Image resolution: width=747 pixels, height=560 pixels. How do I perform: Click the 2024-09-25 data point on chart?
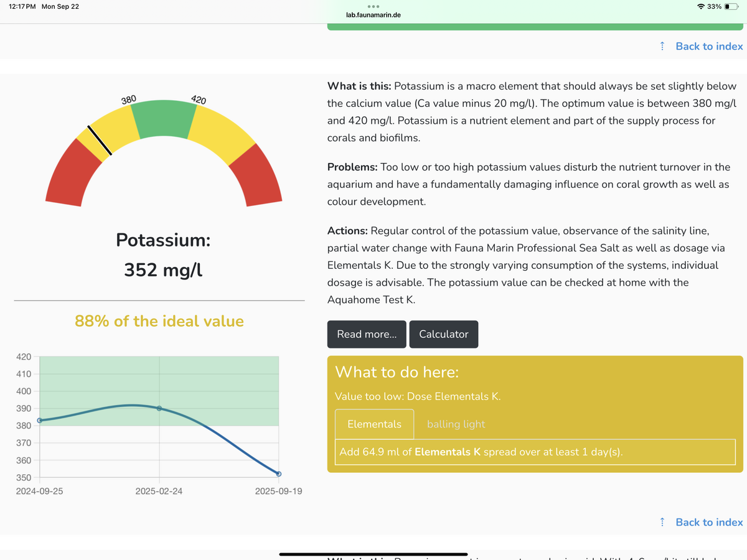40,421
